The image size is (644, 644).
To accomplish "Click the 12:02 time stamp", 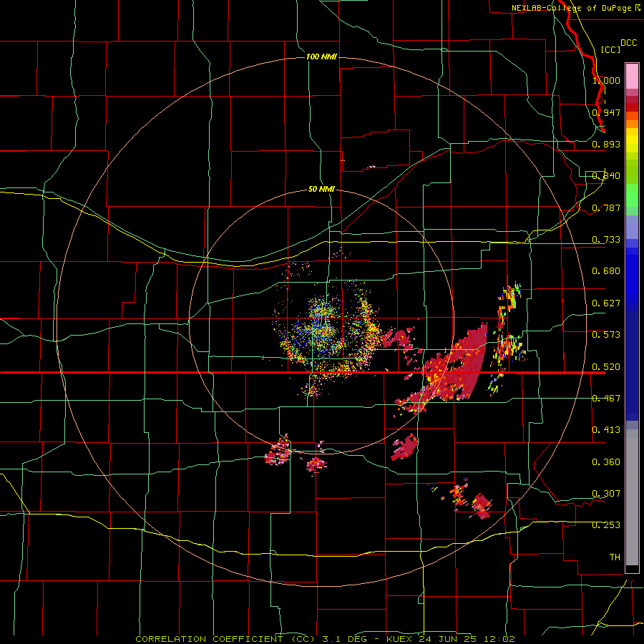I will tap(499, 639).
